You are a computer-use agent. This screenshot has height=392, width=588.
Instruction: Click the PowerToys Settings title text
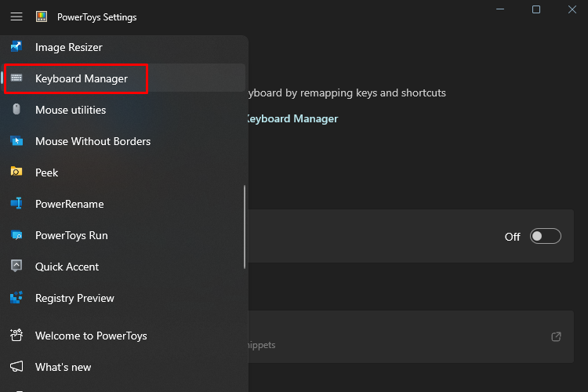click(x=96, y=17)
